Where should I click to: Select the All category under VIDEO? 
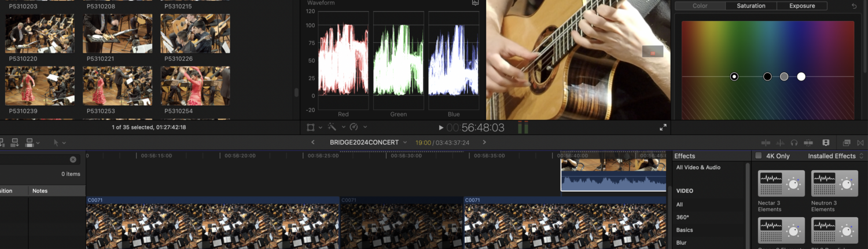(x=680, y=204)
